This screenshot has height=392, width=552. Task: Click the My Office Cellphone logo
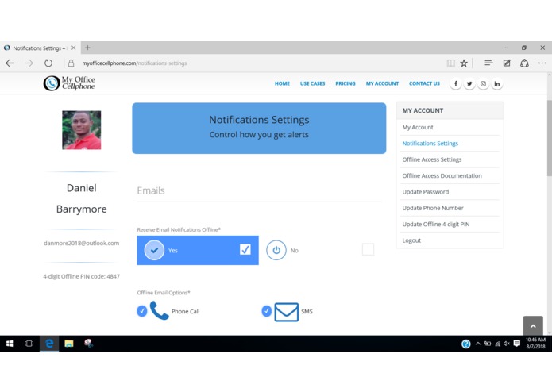(69, 83)
